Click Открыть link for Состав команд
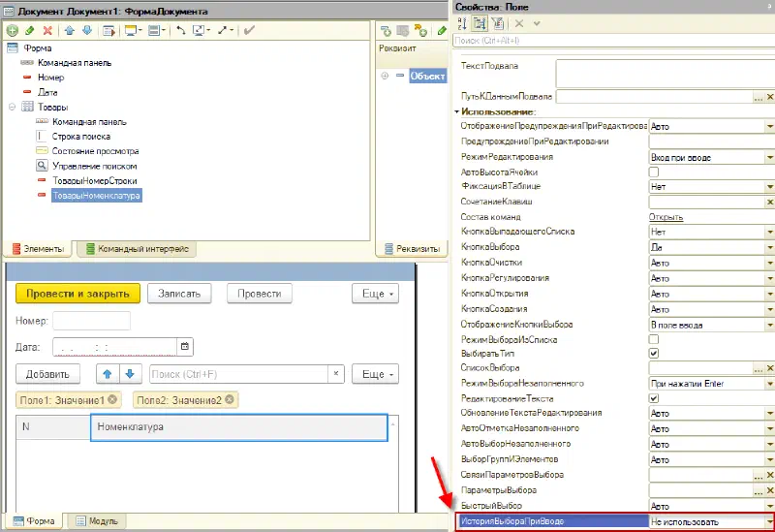 [666, 217]
